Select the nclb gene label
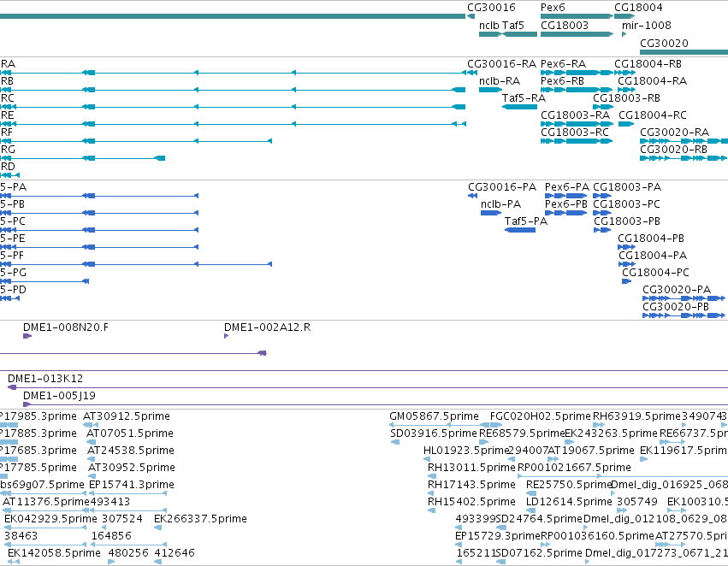The image size is (728, 566). click(x=488, y=25)
